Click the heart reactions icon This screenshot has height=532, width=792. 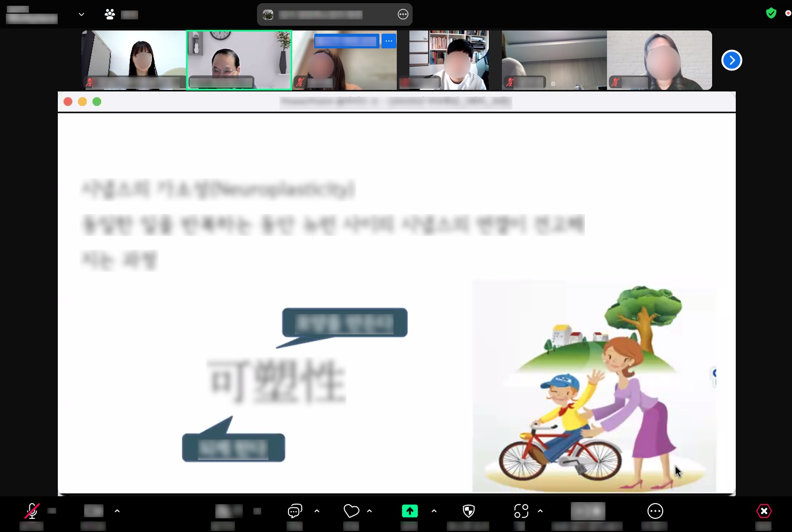coord(351,511)
